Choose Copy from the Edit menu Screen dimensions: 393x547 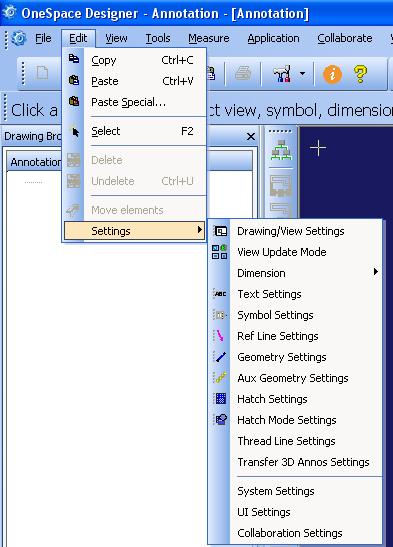coord(135,60)
